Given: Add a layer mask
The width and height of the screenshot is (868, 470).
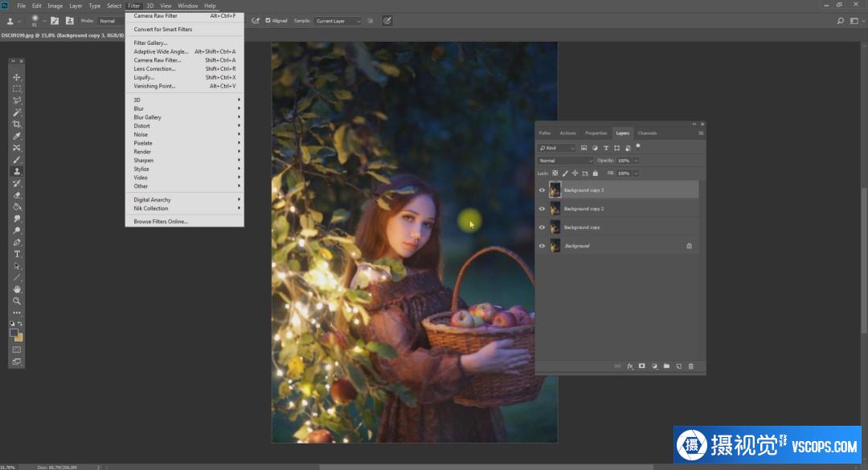Looking at the screenshot, I should pyautogui.click(x=641, y=366).
